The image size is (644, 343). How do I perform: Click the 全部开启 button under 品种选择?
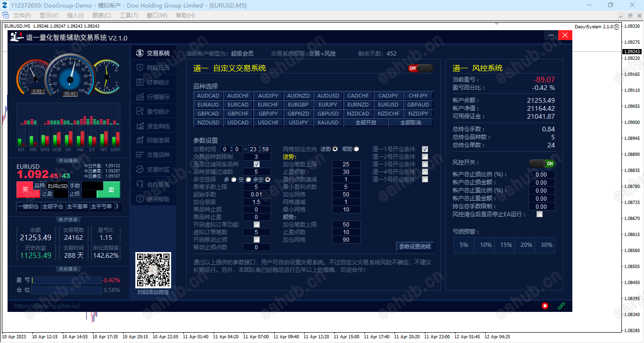coord(366,122)
